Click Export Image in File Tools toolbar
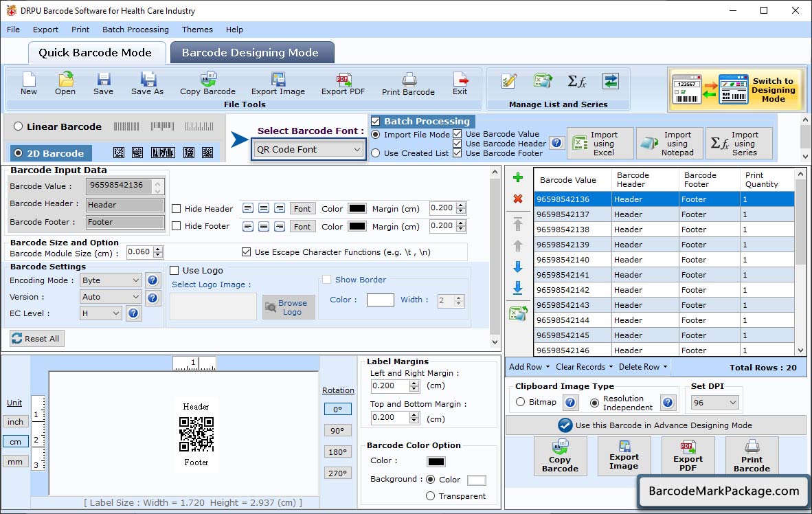812x514 pixels. (278, 84)
